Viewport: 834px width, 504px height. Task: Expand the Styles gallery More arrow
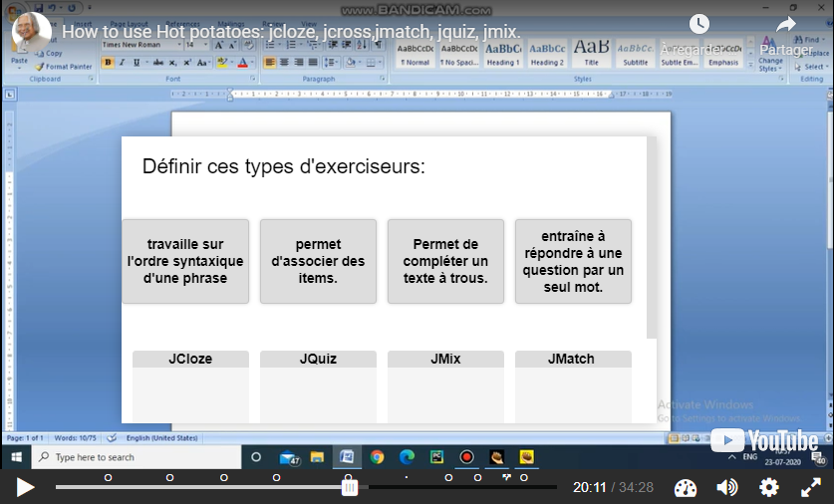point(750,65)
